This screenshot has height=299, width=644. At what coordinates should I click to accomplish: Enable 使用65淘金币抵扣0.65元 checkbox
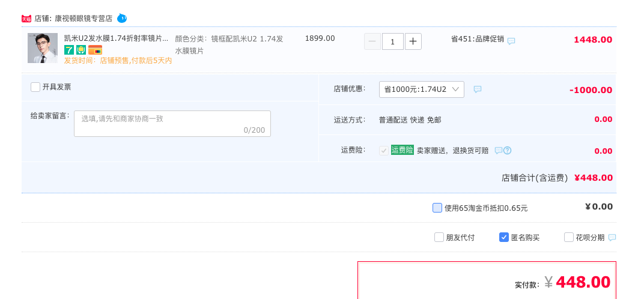(437, 208)
